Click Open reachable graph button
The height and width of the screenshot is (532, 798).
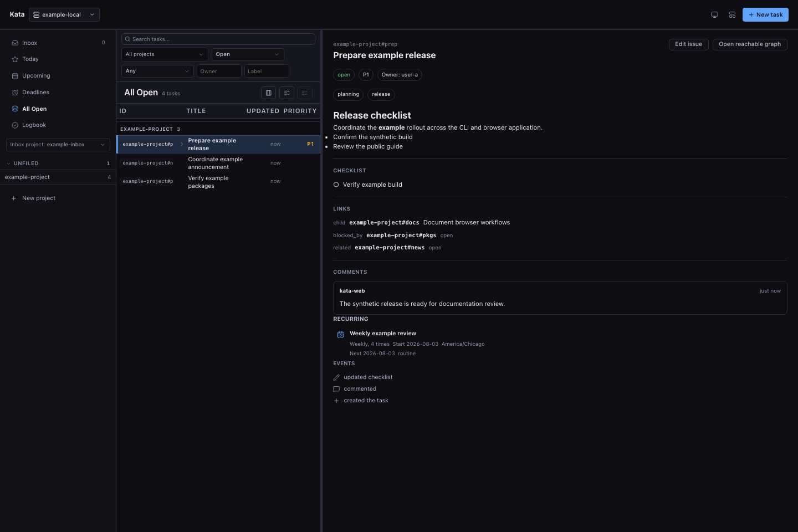click(x=750, y=44)
